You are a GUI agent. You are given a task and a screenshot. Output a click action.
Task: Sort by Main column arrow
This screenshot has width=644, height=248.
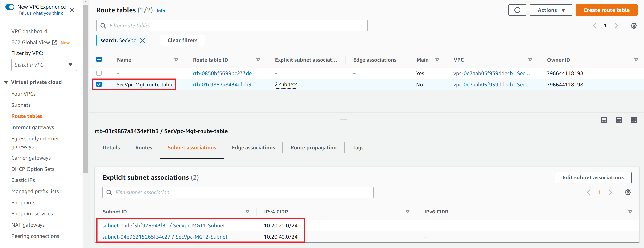point(437,60)
